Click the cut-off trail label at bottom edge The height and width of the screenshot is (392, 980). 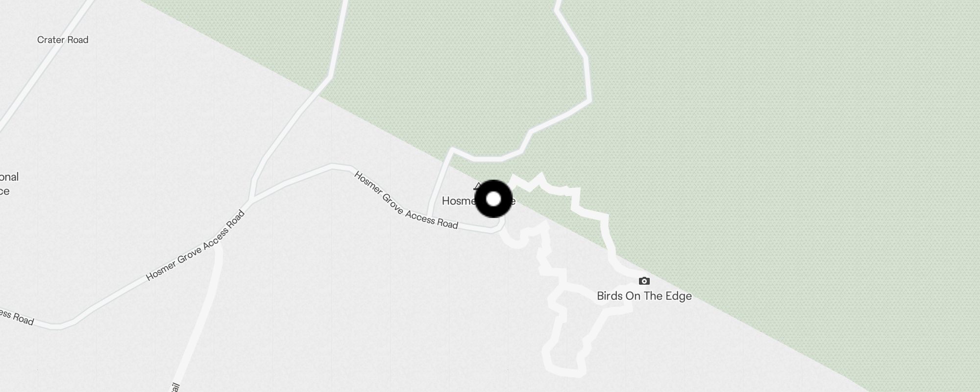click(x=176, y=388)
